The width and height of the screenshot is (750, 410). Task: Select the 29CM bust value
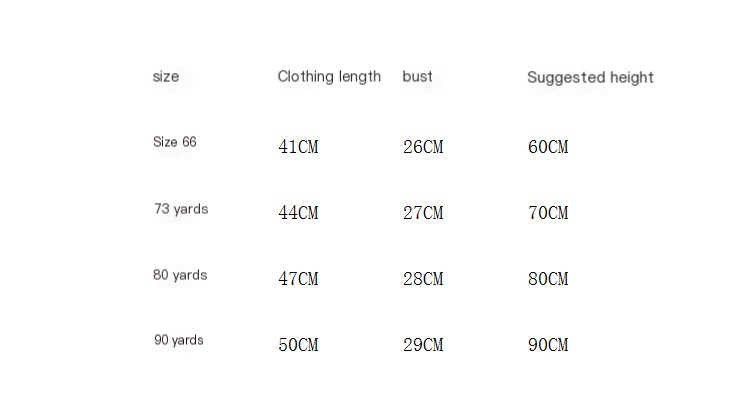point(423,345)
